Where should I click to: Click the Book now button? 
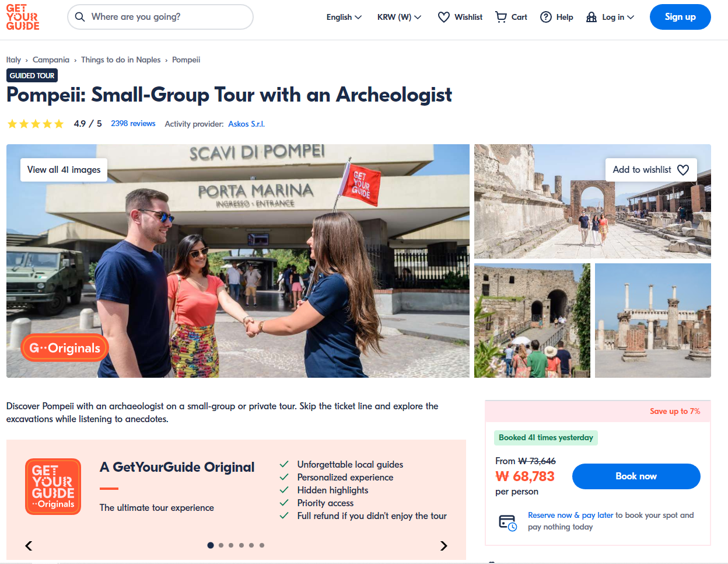point(636,476)
